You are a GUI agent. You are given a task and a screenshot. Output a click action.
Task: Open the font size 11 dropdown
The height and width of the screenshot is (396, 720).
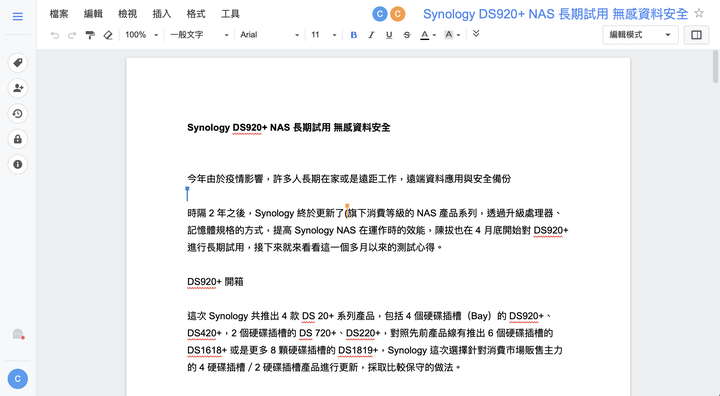(x=324, y=35)
